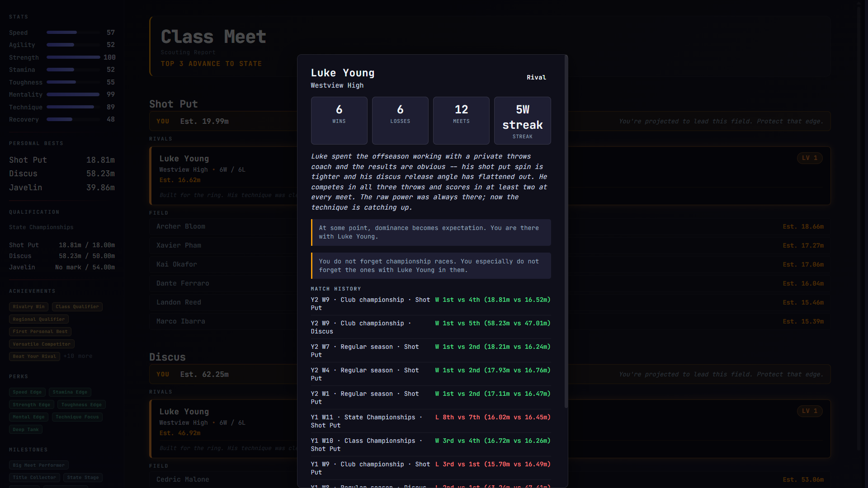
Task: Click the Strength stat bar
Action: click(x=73, y=57)
